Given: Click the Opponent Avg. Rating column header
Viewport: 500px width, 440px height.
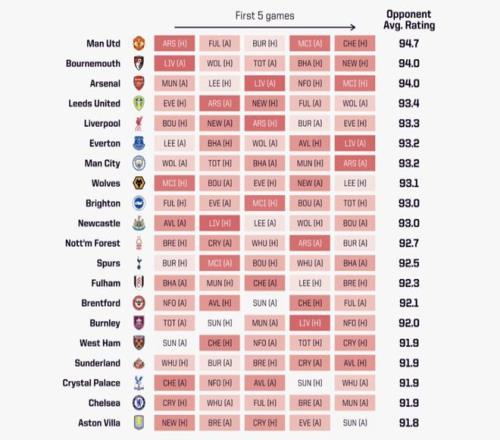Looking at the screenshot, I should click(x=409, y=20).
